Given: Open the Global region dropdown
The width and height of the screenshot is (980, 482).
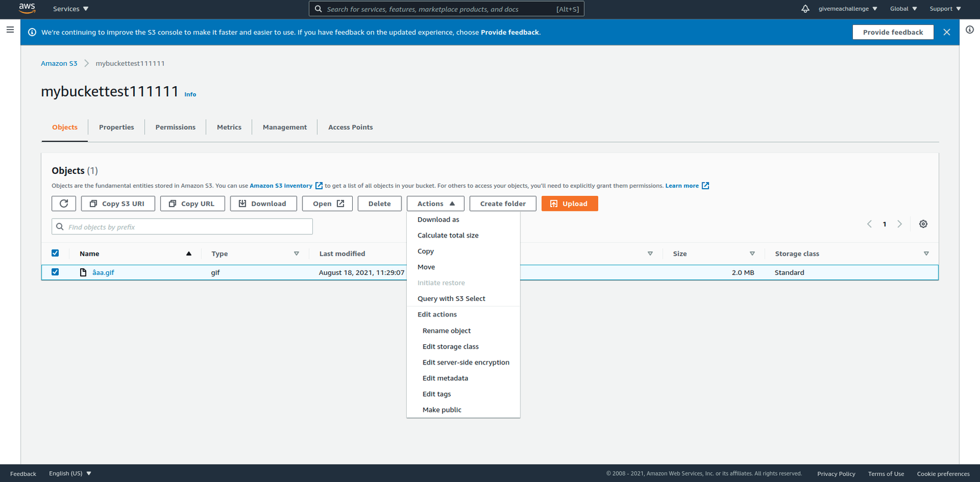Looking at the screenshot, I should pyautogui.click(x=903, y=9).
